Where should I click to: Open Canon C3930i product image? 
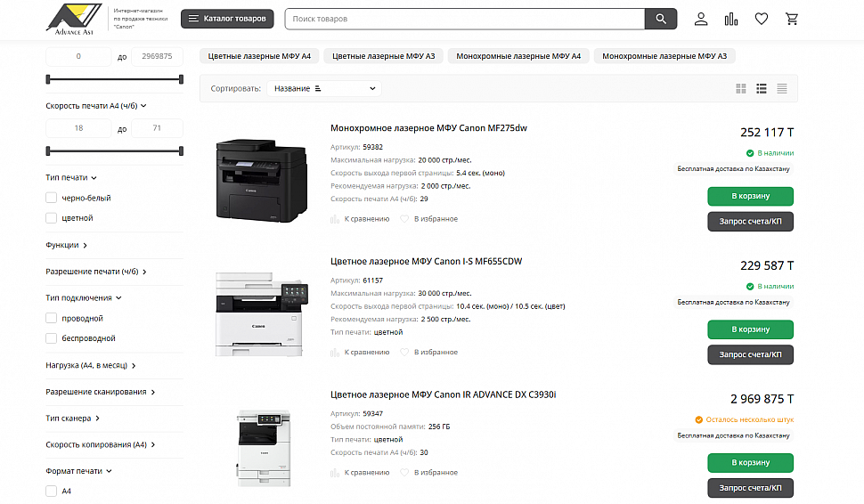(264, 448)
